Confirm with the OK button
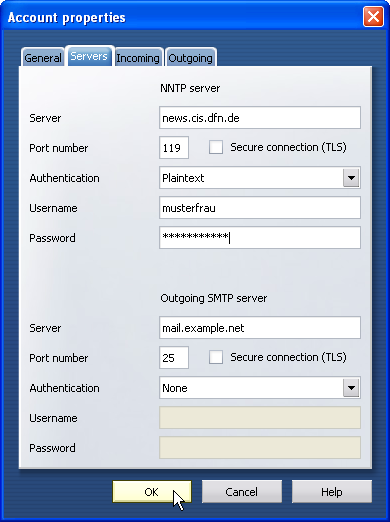 click(x=152, y=492)
